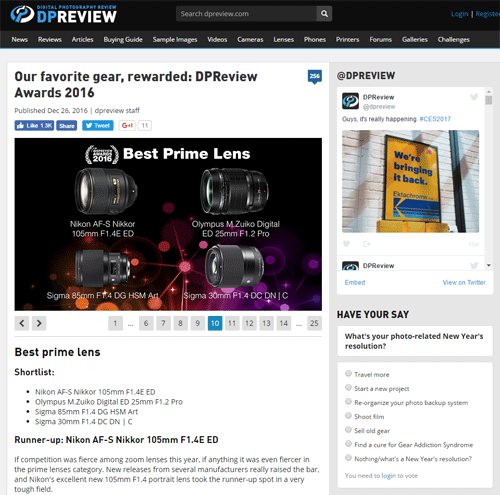Go to previous slide with left arrow
Image resolution: width=500 pixels, height=495 pixels.
pyautogui.click(x=22, y=323)
